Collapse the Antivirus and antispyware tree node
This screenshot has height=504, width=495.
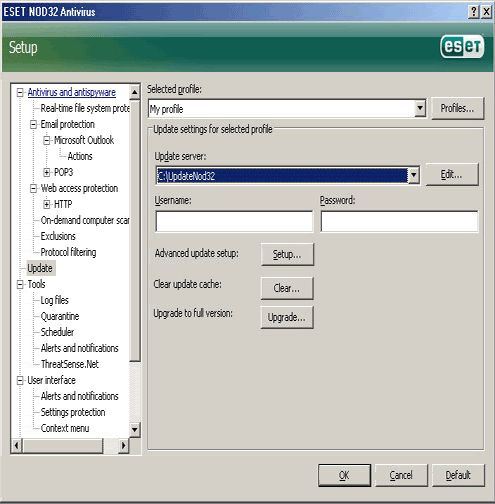(20, 92)
